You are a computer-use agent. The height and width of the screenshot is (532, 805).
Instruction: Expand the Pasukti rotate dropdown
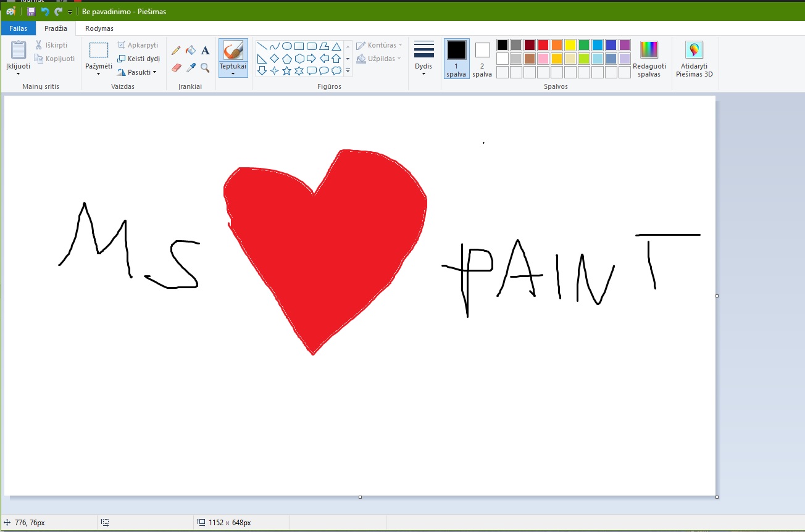(138, 72)
